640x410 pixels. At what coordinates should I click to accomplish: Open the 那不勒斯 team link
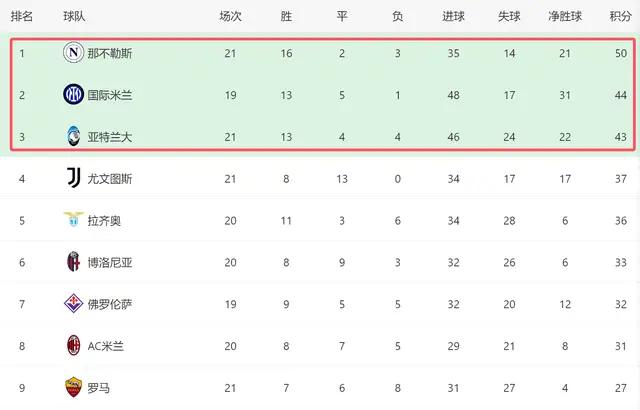point(110,53)
